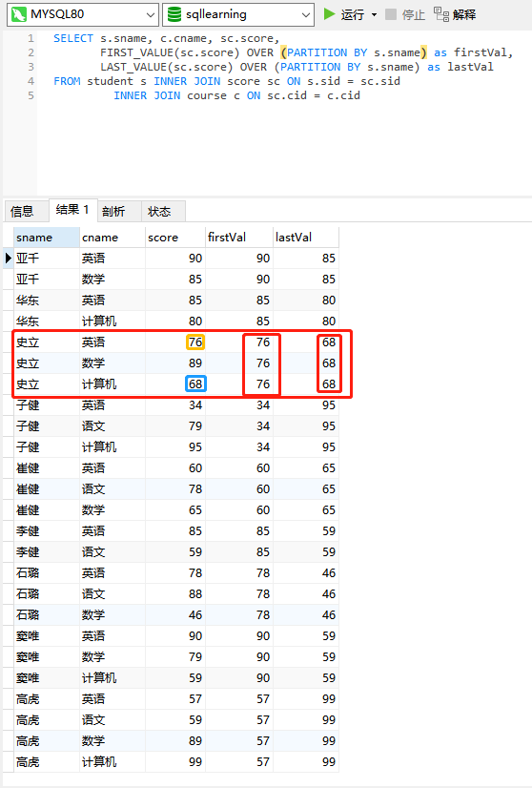
Task: Switch to the 状态 tab
Action: click(163, 211)
